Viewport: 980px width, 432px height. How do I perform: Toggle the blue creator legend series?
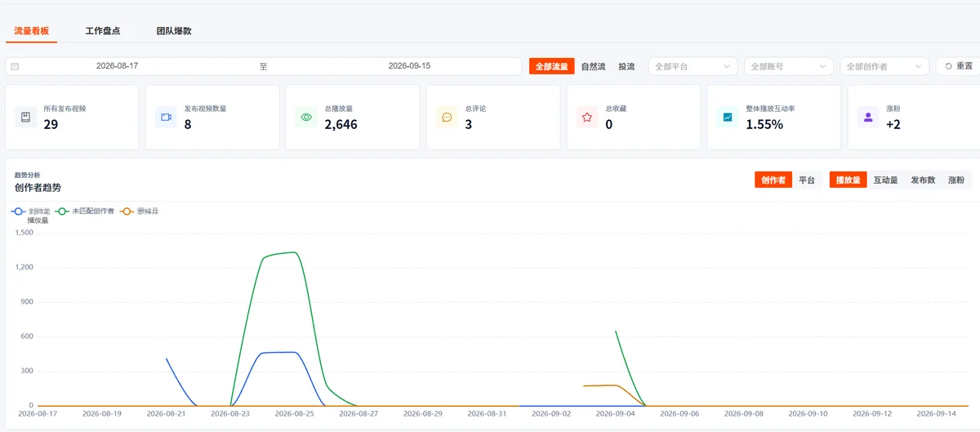pyautogui.click(x=31, y=211)
